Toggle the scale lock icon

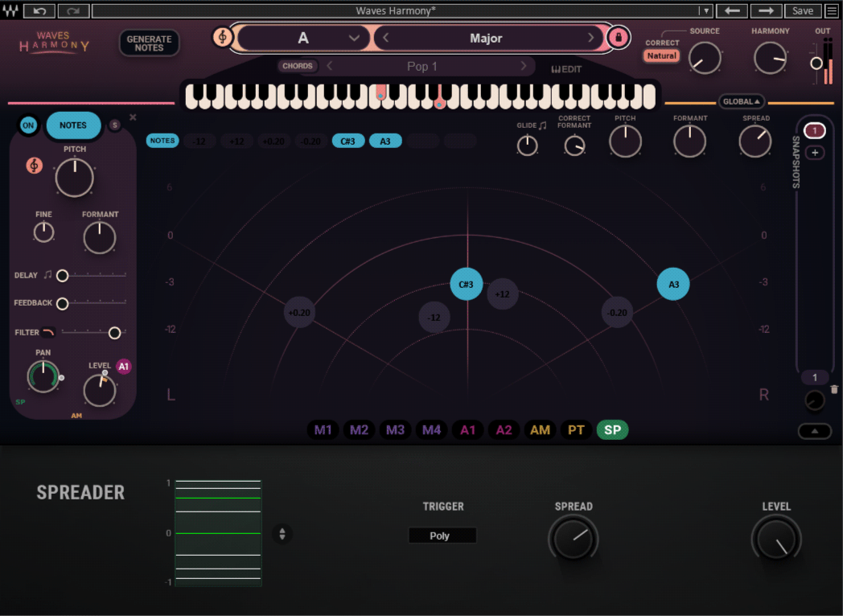tap(619, 38)
